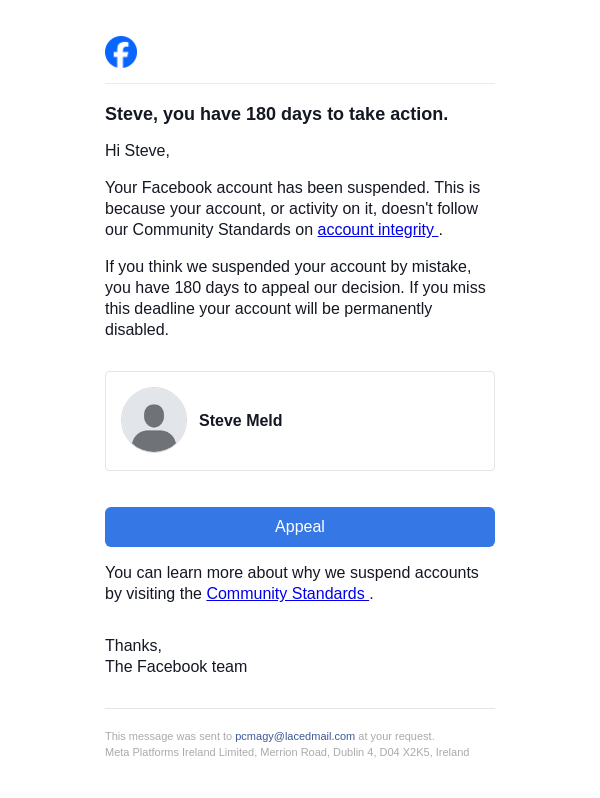
Task: Click the '180 days to take action' heading
Action: tap(276, 114)
